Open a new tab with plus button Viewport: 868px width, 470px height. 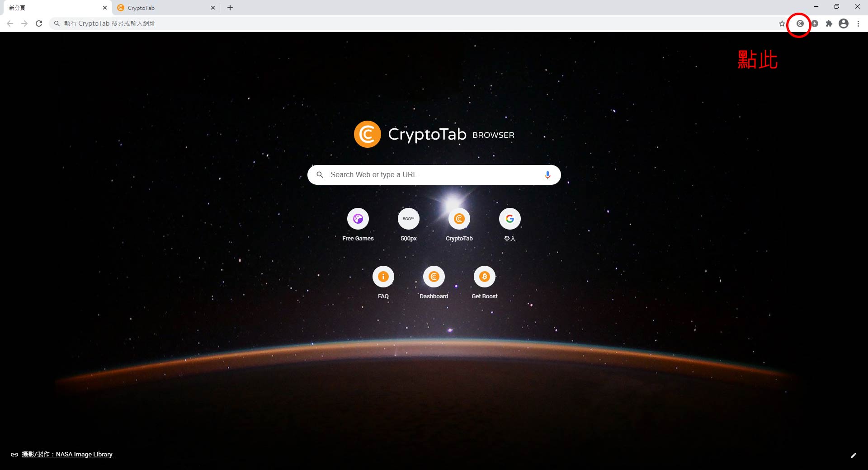click(230, 8)
